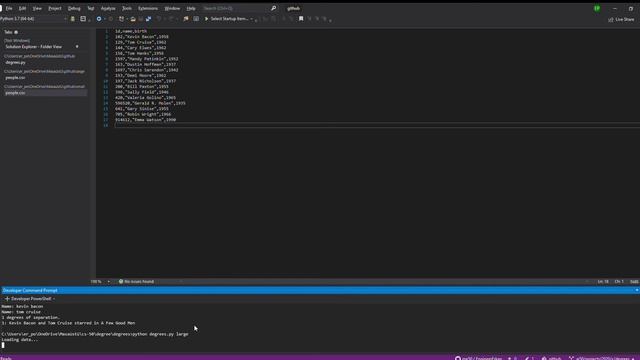Click the Loading data... terminal output
640x360 pixels.
coord(20,340)
